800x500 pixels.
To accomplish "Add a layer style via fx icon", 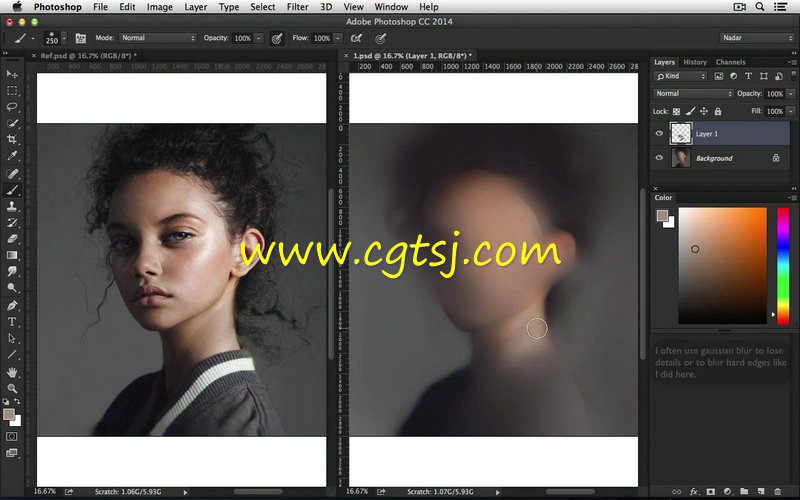I will (693, 492).
